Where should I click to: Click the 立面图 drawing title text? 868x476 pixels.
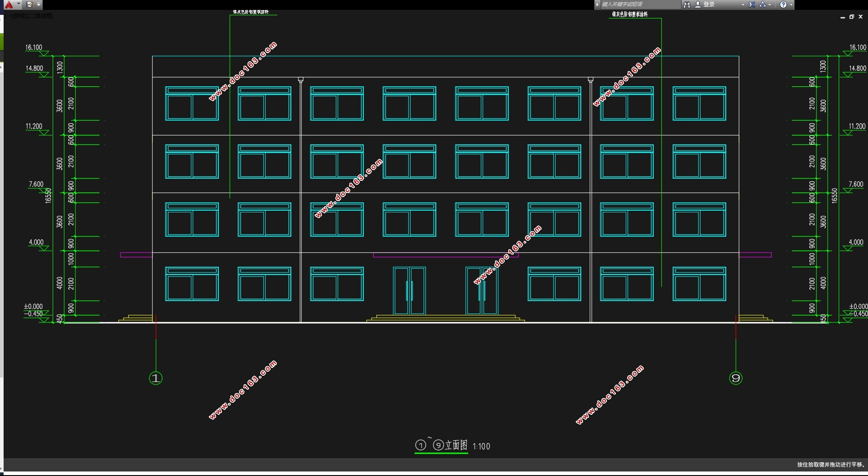click(x=456, y=445)
